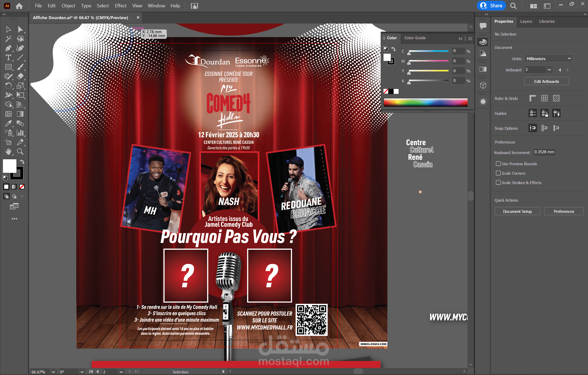The image size is (588, 375).
Task: Toggle Show Rulers icon
Action: 533,98
